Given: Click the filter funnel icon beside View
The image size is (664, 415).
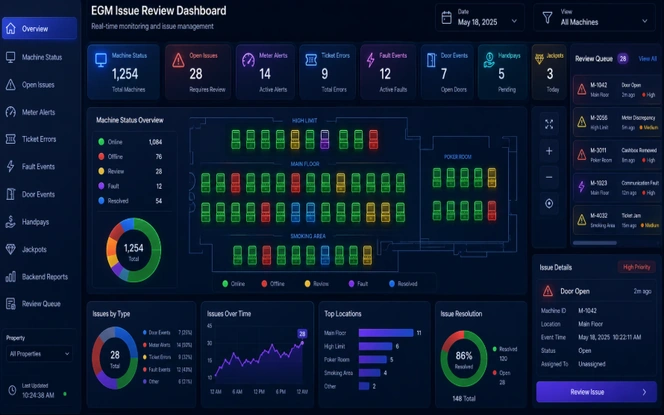Looking at the screenshot, I should [548, 17].
